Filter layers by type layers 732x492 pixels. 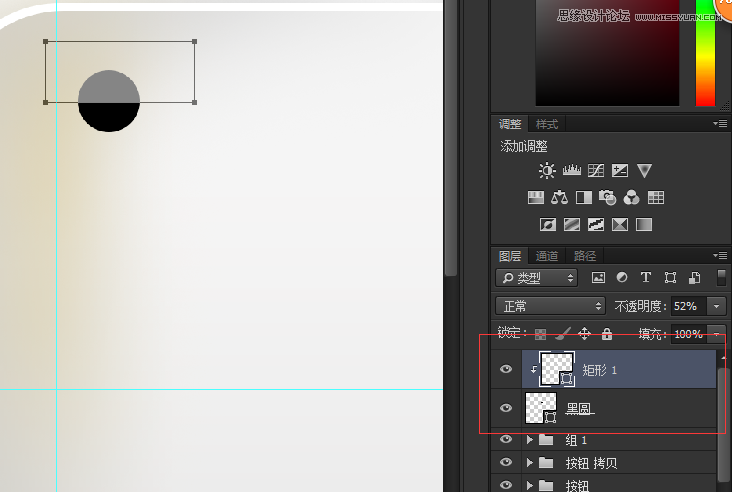click(x=646, y=278)
